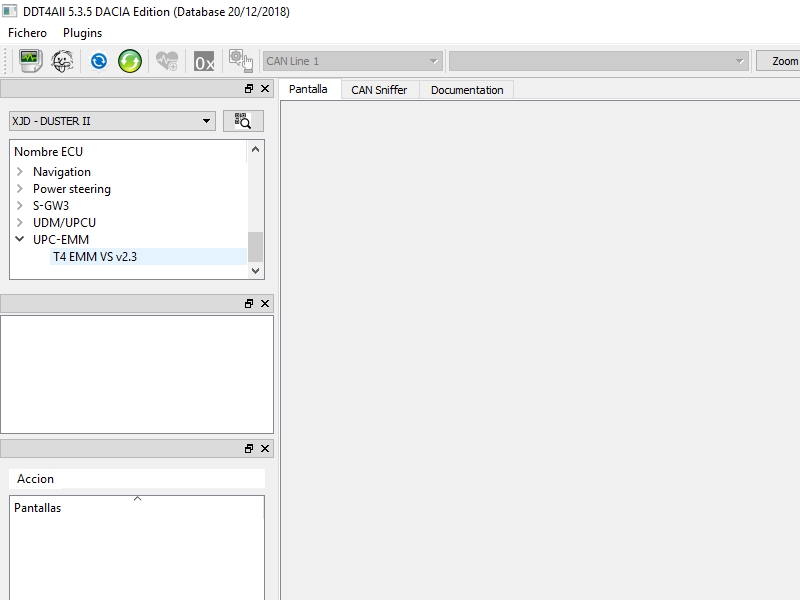Expand the Navigation ECU node

[20, 171]
